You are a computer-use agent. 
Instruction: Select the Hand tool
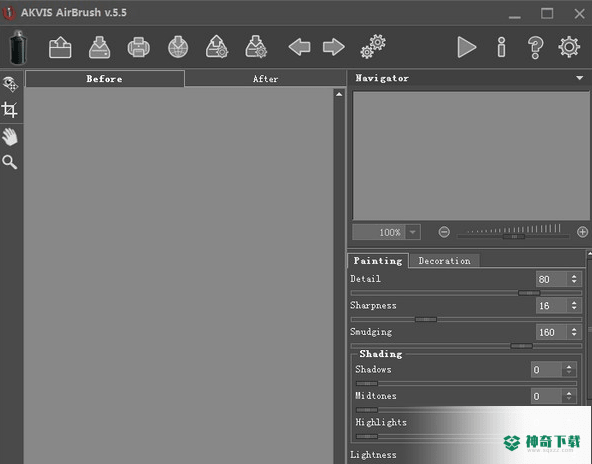tap(10, 137)
